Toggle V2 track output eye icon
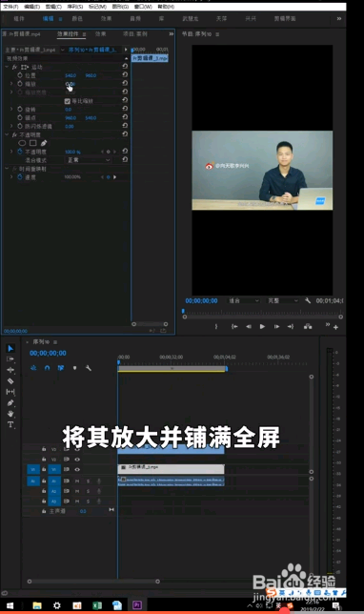Viewport: 364px width, 614px height. 77,459
